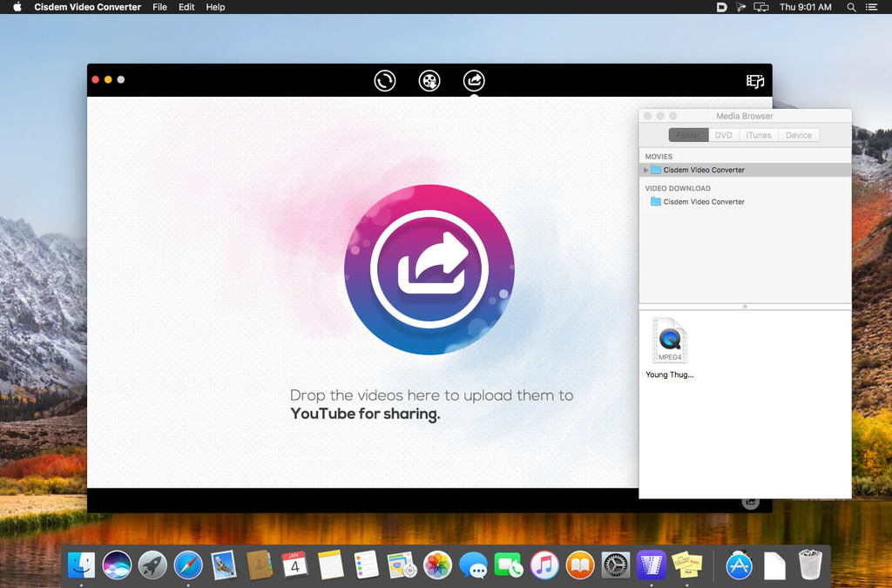Image resolution: width=892 pixels, height=588 pixels.
Task: Select the Share upload tab icon
Action: point(474,81)
